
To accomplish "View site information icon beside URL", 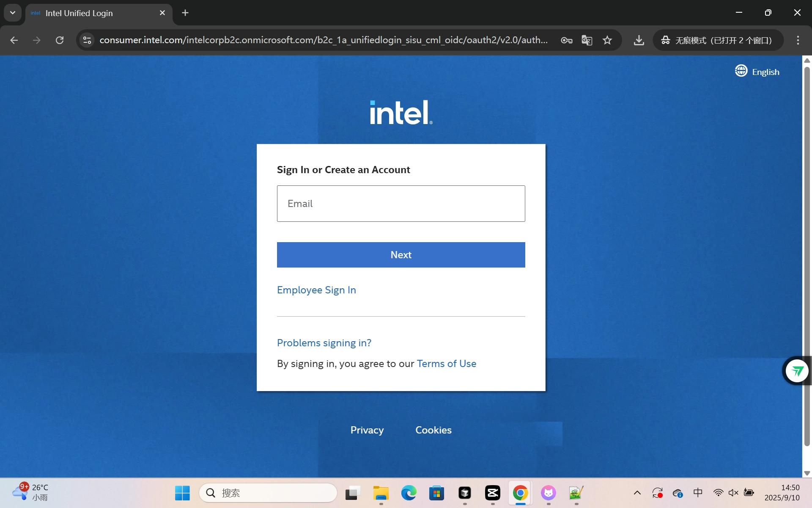I will click(x=87, y=40).
